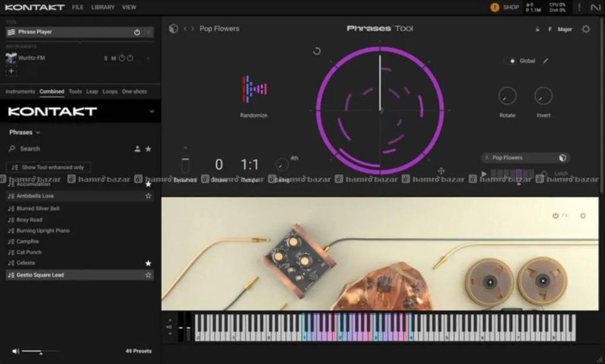Click the second Wurlitz-FM round output icon
Image resolution: width=605 pixels, height=364 pixels.
click(130, 58)
